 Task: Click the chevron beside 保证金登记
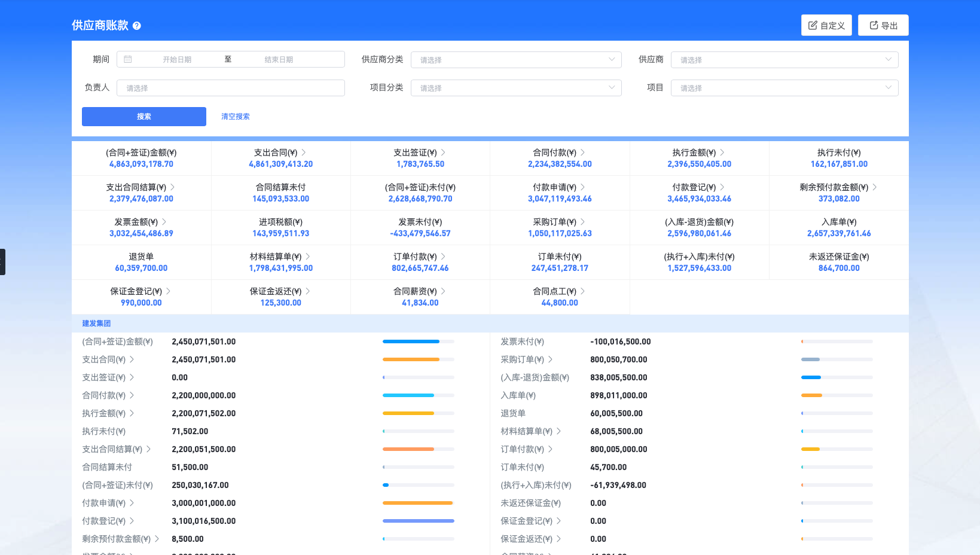click(x=169, y=291)
